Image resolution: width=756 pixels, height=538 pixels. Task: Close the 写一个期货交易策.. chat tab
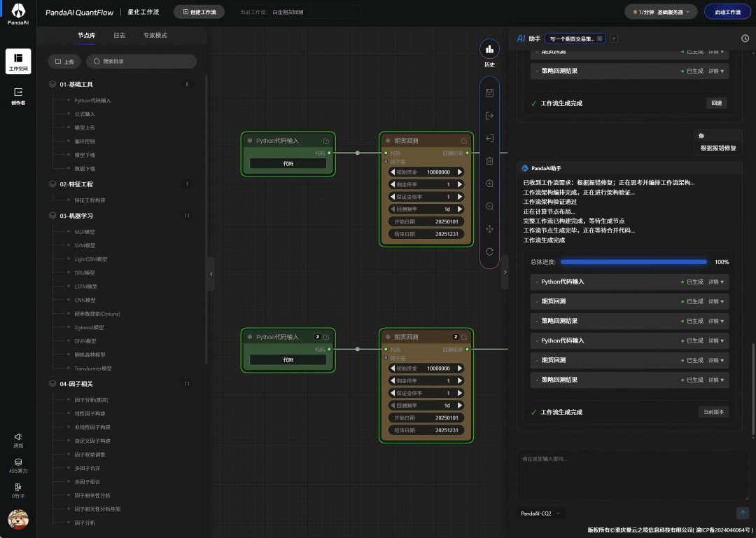point(599,39)
